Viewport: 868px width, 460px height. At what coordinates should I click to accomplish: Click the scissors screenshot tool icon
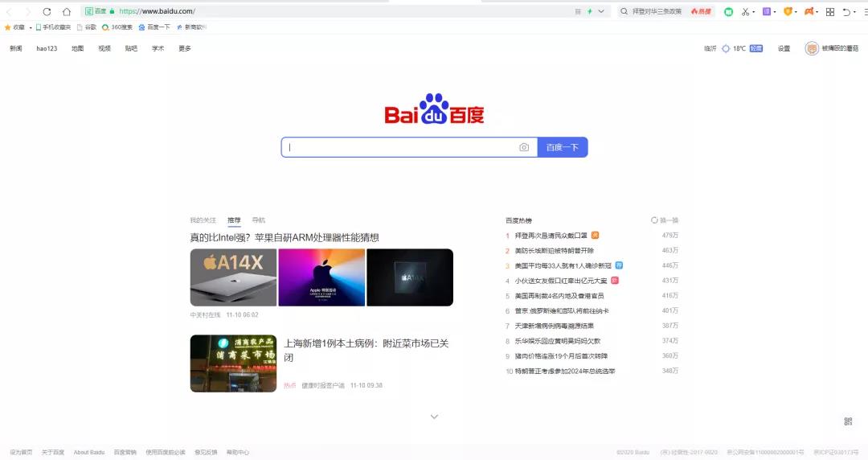click(746, 11)
